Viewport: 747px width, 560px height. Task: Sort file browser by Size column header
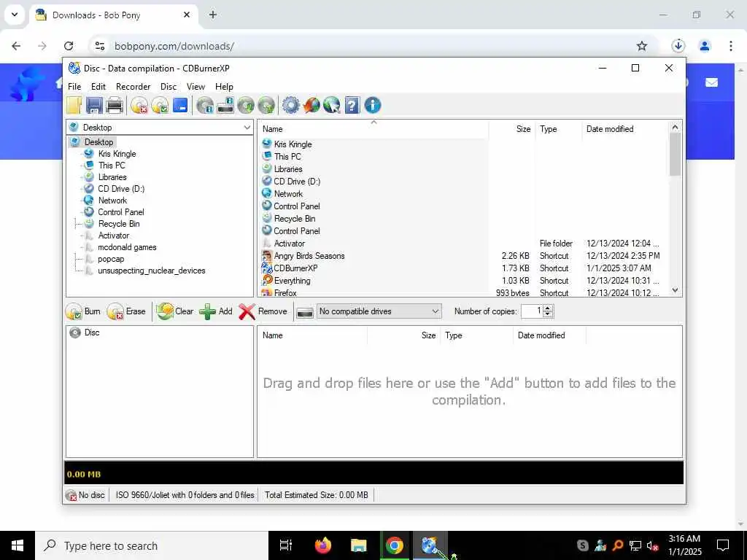(x=511, y=129)
